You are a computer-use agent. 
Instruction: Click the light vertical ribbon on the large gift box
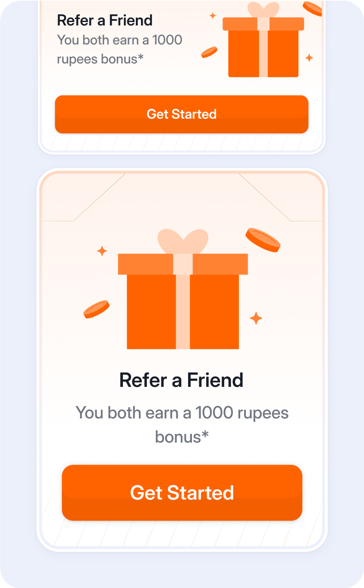coord(183,312)
